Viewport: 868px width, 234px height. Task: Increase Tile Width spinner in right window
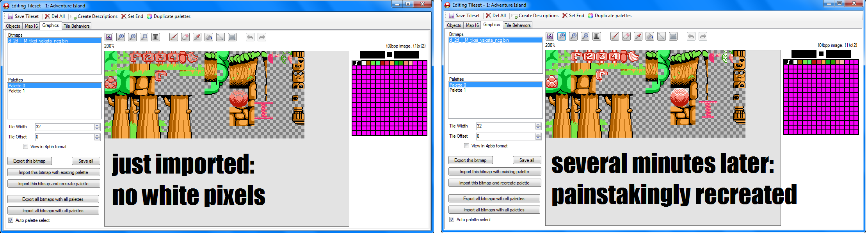click(x=538, y=124)
